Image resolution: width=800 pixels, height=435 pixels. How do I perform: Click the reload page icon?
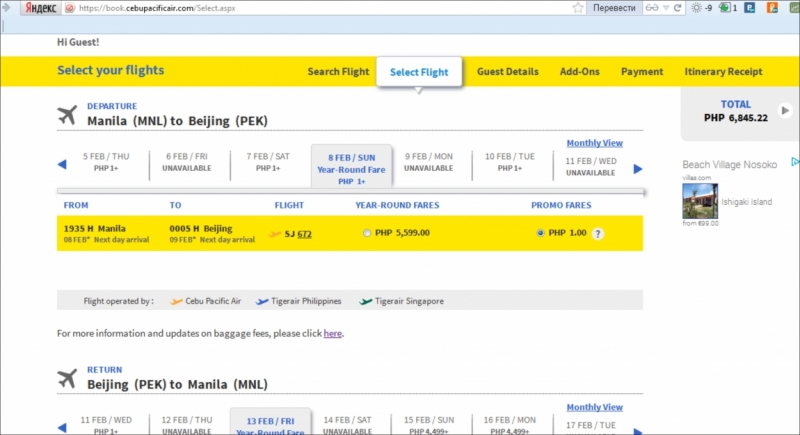(678, 8)
